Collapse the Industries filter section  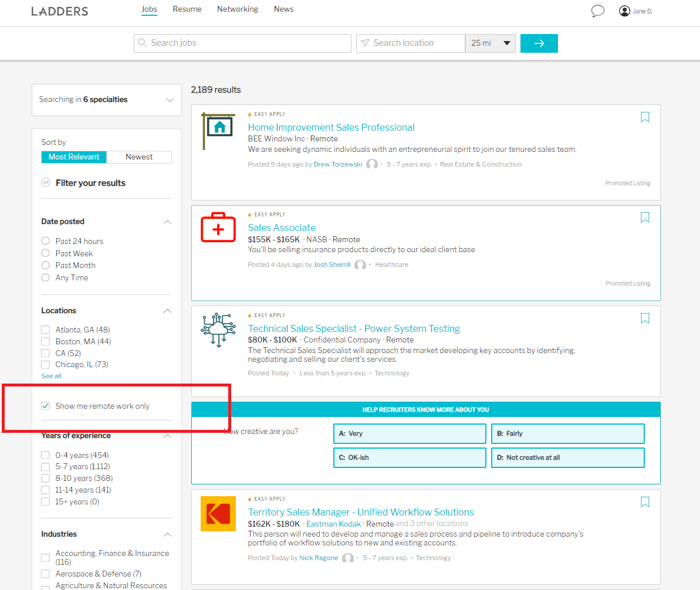tap(167, 534)
